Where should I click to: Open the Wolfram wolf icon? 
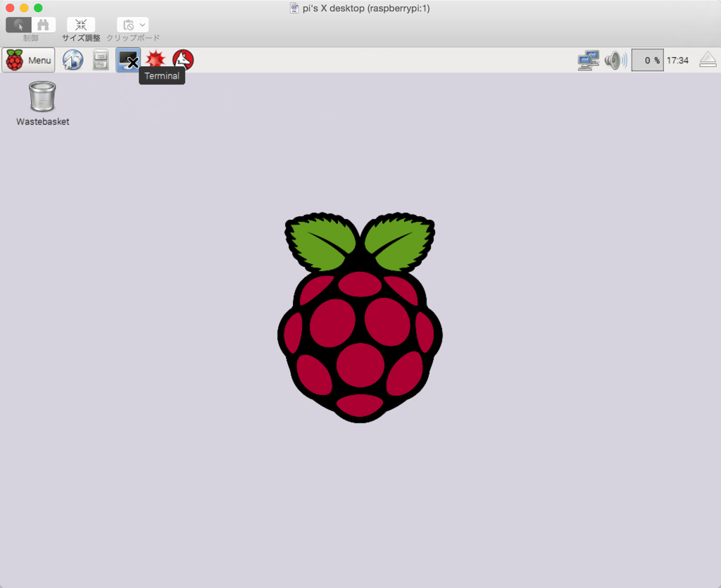pos(183,60)
